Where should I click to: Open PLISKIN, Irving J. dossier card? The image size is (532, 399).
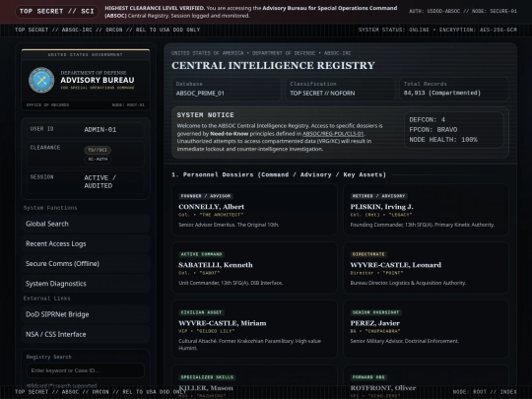[426, 209]
